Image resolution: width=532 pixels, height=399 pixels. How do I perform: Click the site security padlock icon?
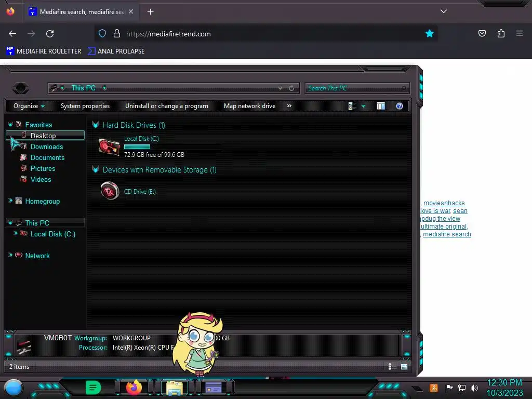(117, 33)
